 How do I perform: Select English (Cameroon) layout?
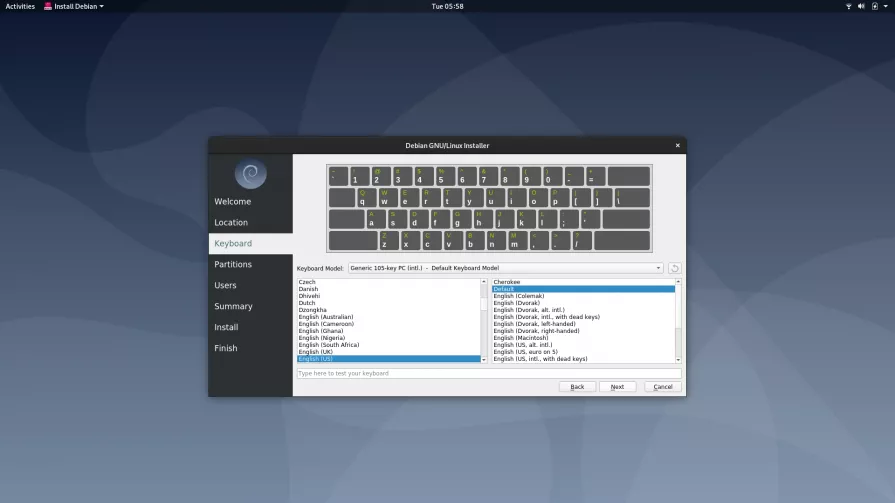[389, 324]
